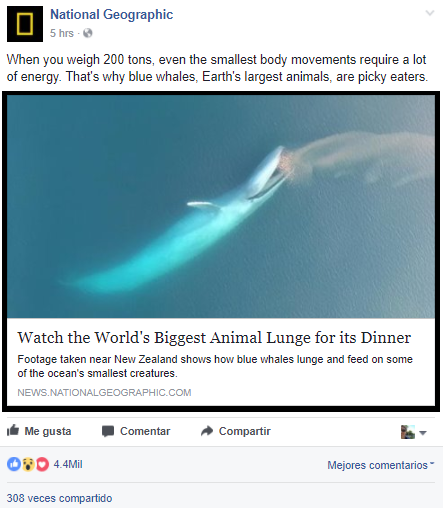Viewport: 443px width, 508px height.
Task: Open the NEWS.NATIONALGEOGRAPHIC.COM source link
Action: coord(104,392)
